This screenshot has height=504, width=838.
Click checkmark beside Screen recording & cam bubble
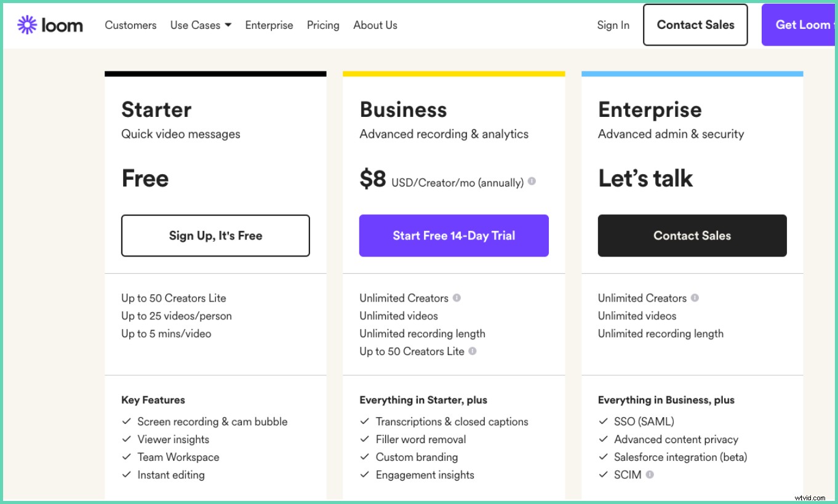(x=126, y=422)
